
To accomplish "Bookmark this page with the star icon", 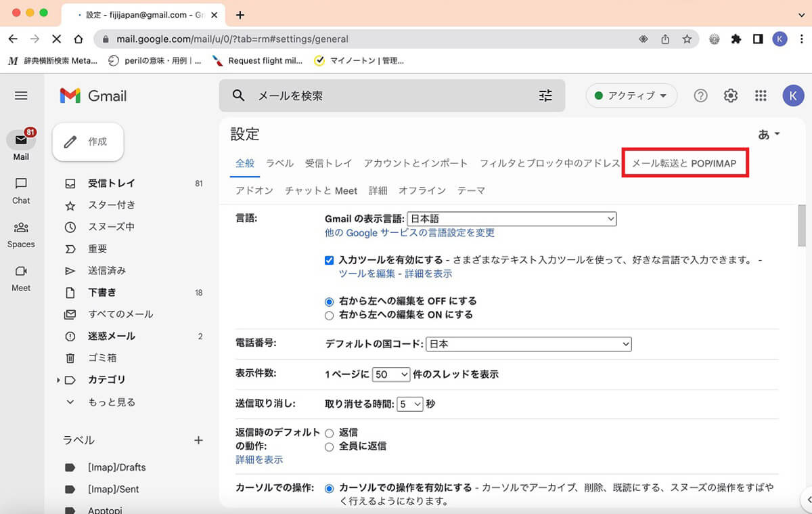I will 687,39.
